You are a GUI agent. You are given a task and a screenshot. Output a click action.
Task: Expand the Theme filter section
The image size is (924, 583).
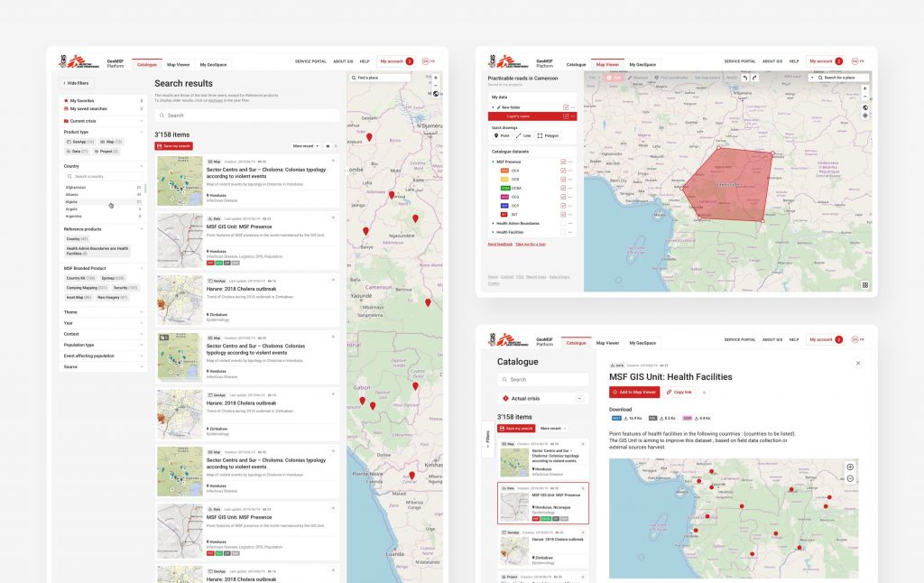[x=103, y=312]
